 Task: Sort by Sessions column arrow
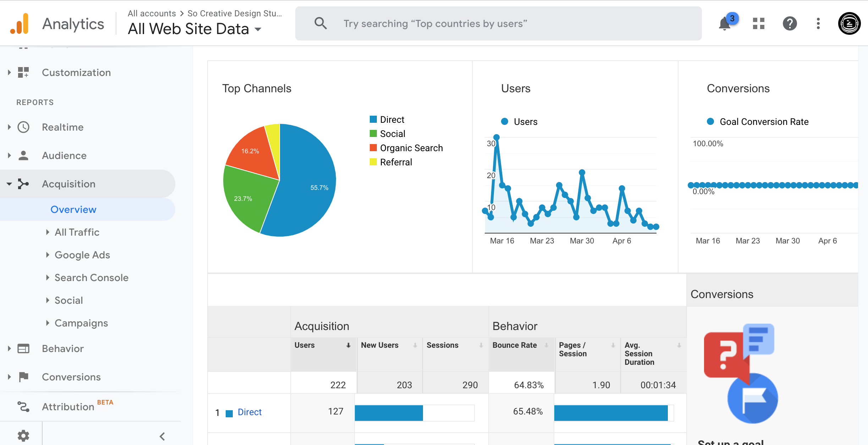[481, 345]
